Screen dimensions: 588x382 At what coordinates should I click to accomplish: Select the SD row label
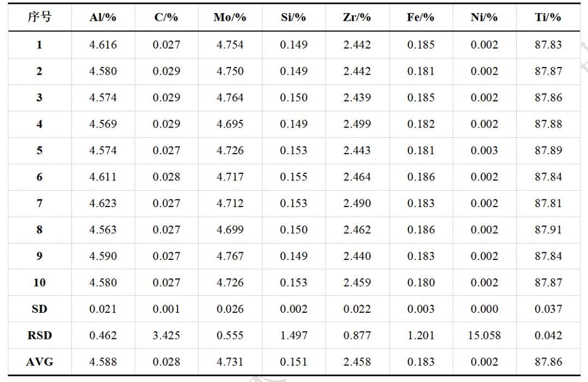(x=39, y=309)
